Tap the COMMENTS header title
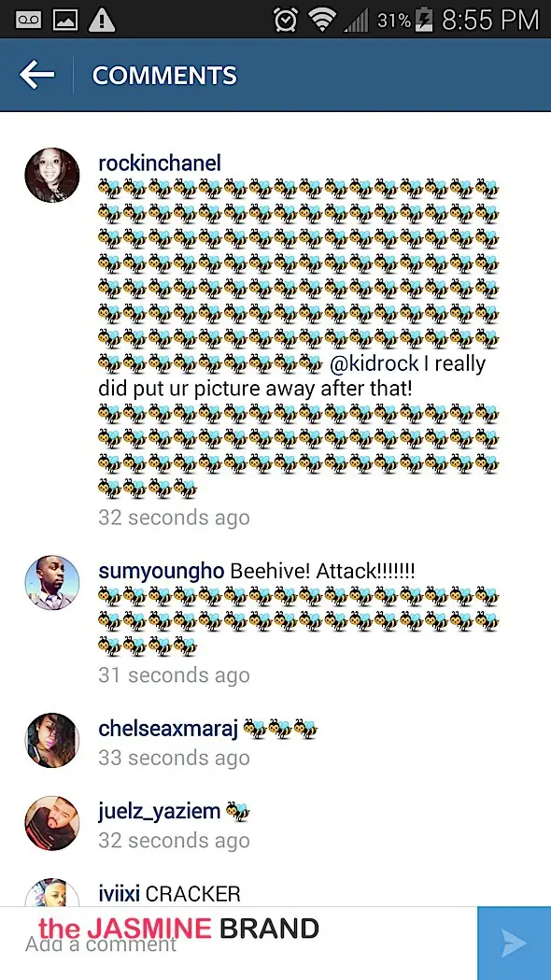The height and width of the screenshot is (980, 551). pyautogui.click(x=164, y=76)
